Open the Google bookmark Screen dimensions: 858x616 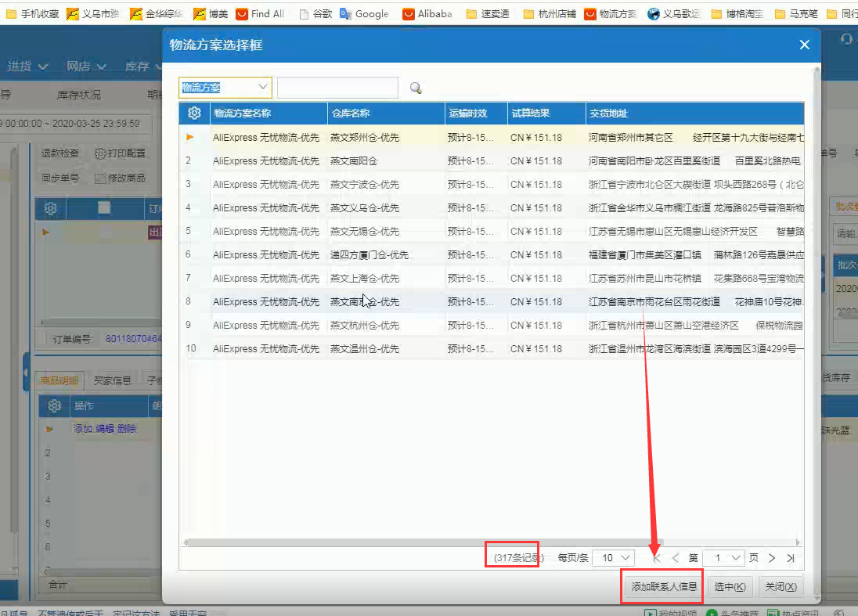[x=365, y=13]
